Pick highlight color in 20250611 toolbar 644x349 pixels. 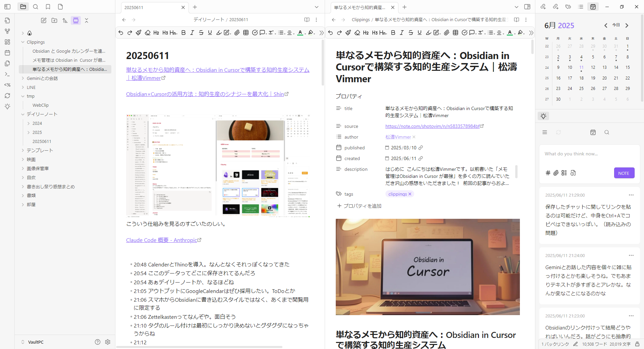point(311,33)
